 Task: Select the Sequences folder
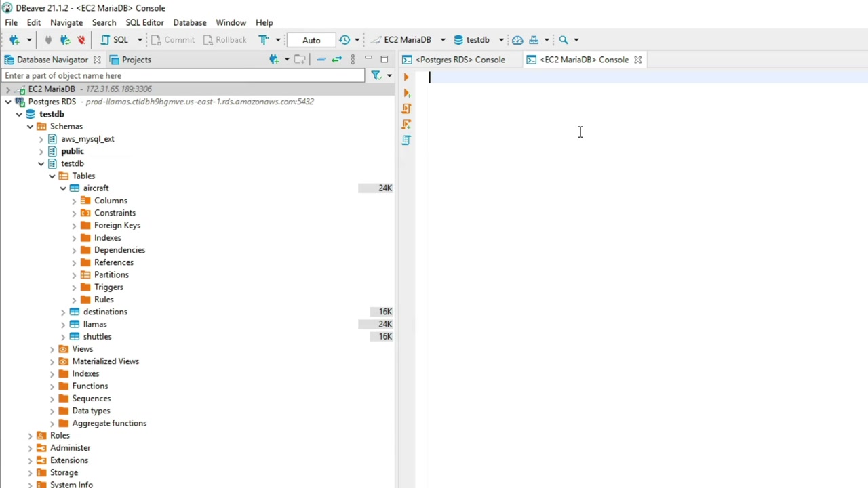click(92, 399)
